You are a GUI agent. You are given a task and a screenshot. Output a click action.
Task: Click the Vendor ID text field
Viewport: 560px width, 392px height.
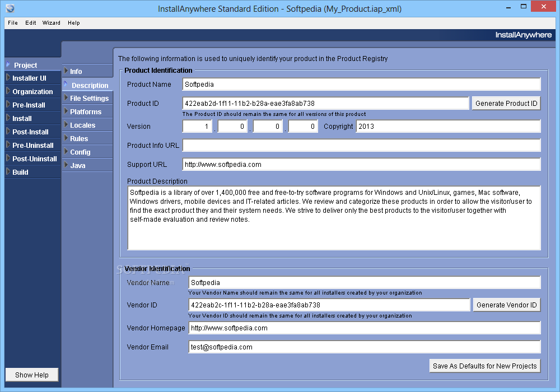point(329,305)
